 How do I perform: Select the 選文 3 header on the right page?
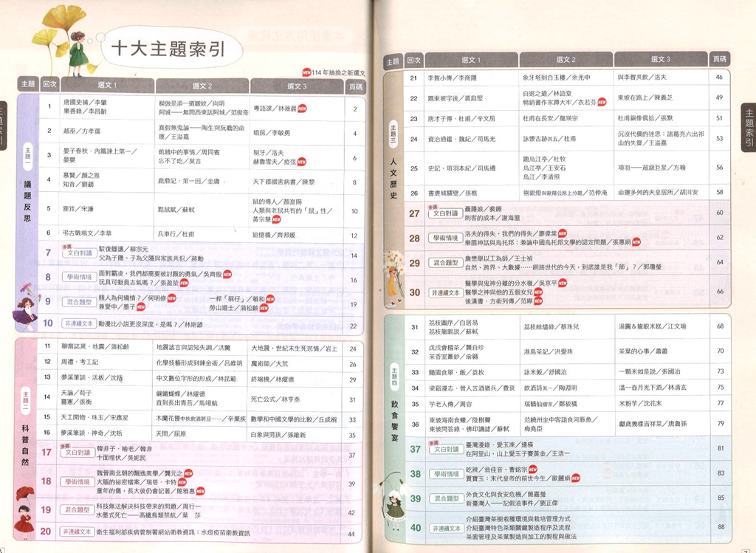pyautogui.click(x=661, y=59)
